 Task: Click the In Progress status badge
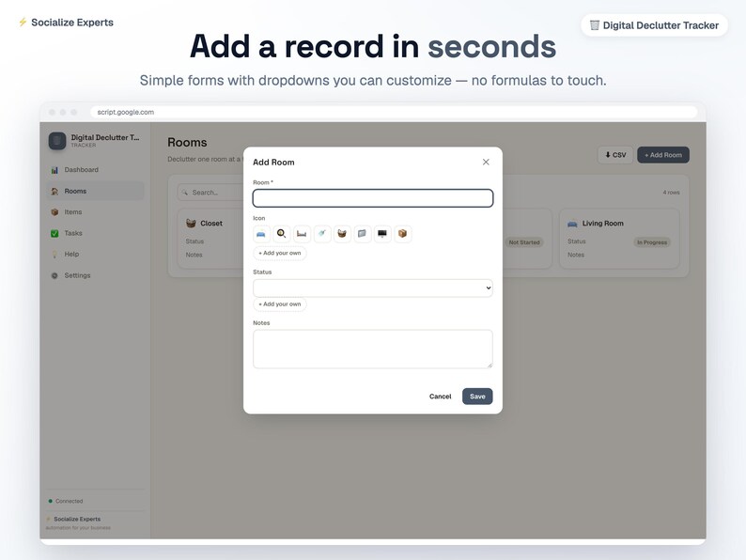(652, 242)
